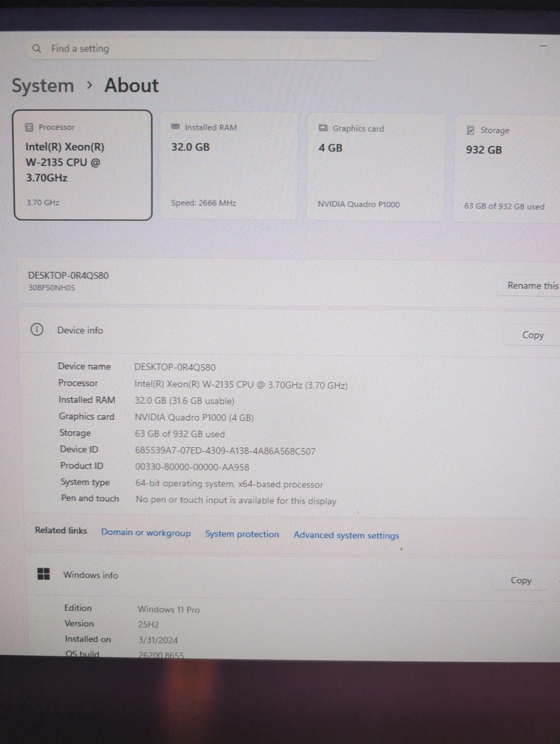
Task: Copy the Device info section
Action: click(532, 335)
